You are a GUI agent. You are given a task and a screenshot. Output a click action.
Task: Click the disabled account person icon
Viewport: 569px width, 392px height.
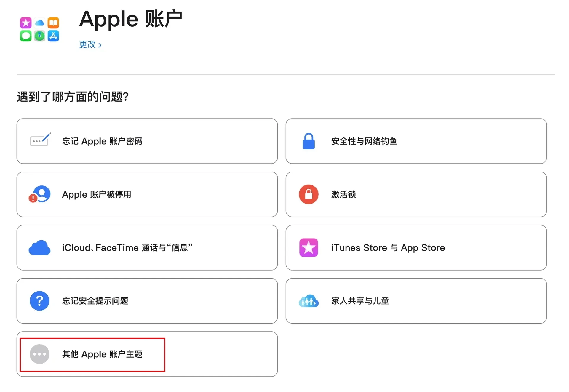point(40,194)
